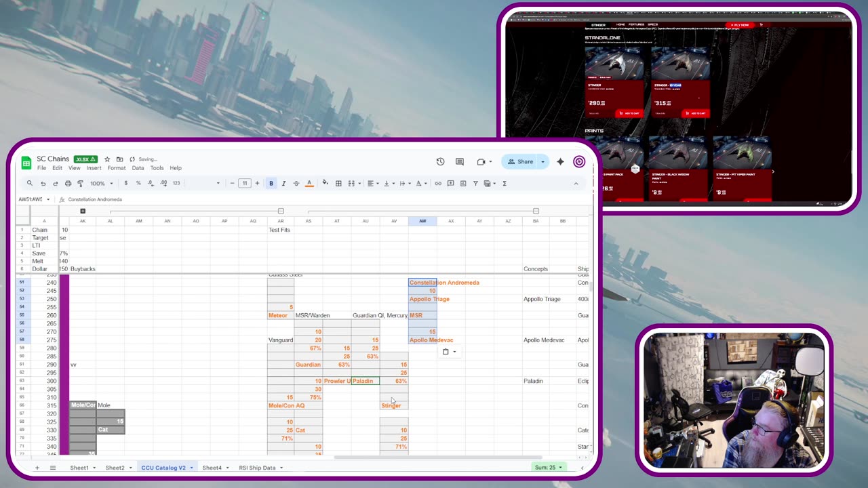This screenshot has width=868, height=488.
Task: Open the Google Sheets home icon
Action: point(26,163)
